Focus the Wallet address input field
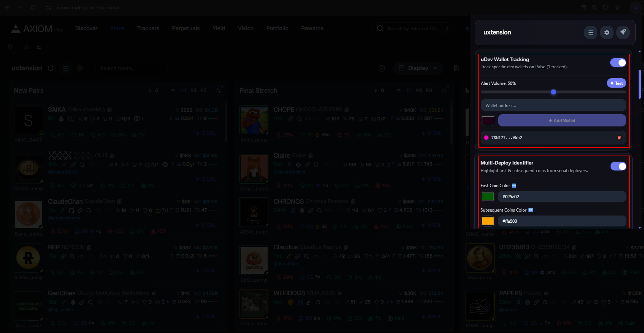This screenshot has height=333, width=644. point(553,106)
